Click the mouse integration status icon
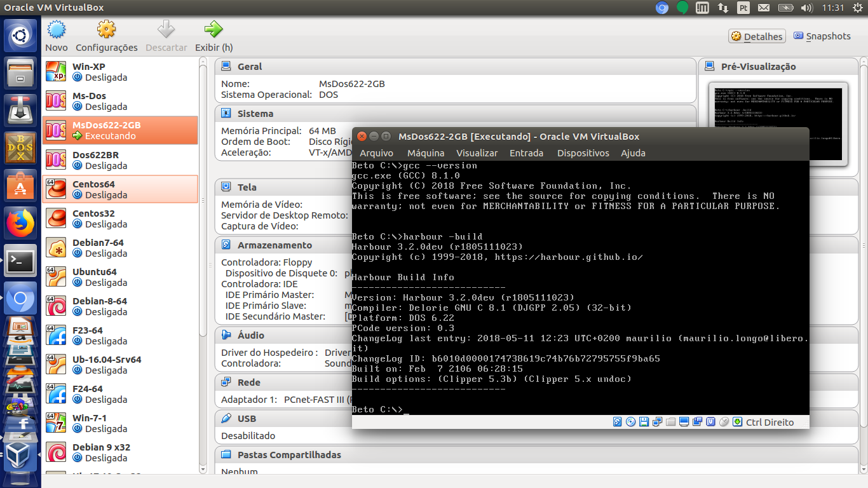Viewport: 868px width, 488px height. (x=724, y=422)
